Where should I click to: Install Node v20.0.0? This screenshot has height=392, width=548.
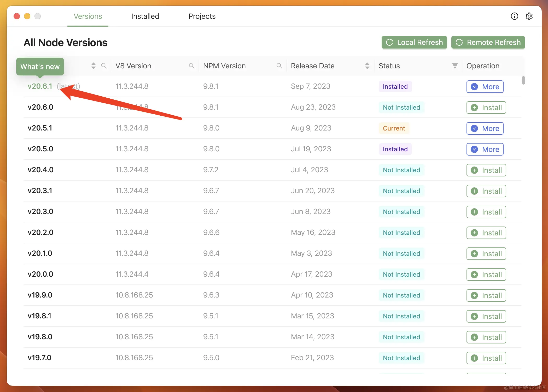point(486,275)
